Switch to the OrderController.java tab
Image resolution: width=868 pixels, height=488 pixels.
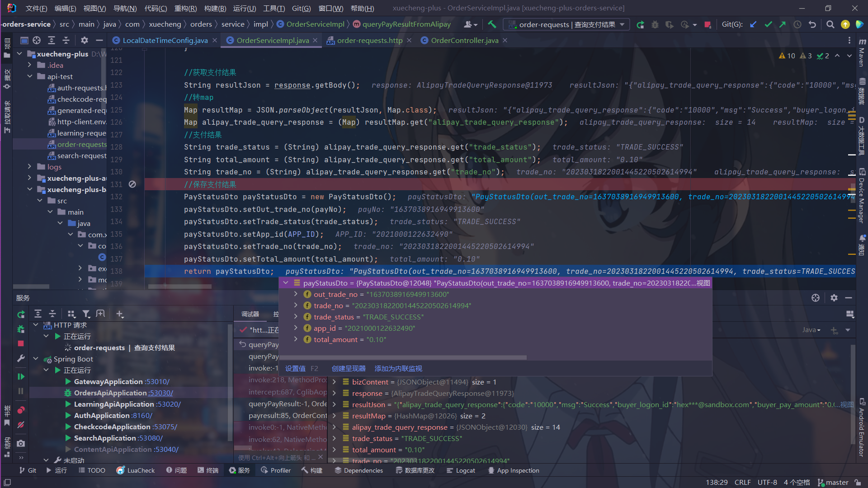pos(464,40)
